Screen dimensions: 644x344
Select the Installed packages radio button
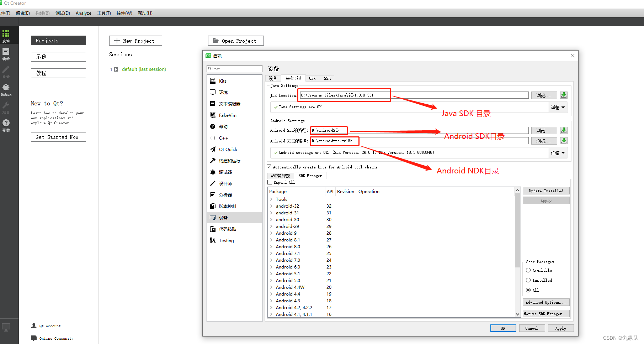click(528, 280)
